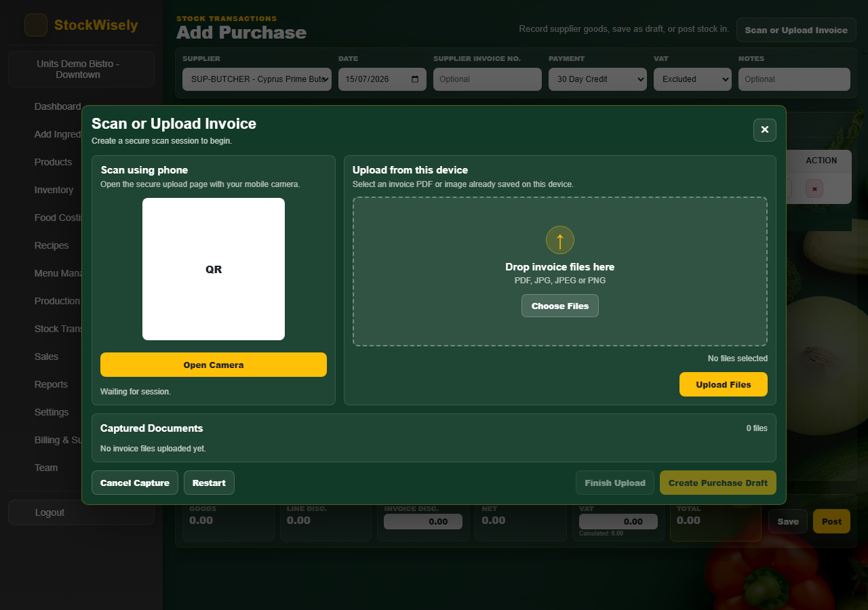Image resolution: width=868 pixels, height=610 pixels.
Task: Open Settings in the sidebar
Action: [x=52, y=412]
